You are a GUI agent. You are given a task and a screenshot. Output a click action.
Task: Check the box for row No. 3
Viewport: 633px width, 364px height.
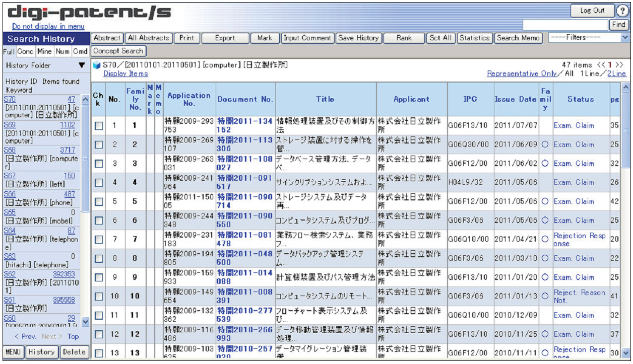(x=99, y=164)
